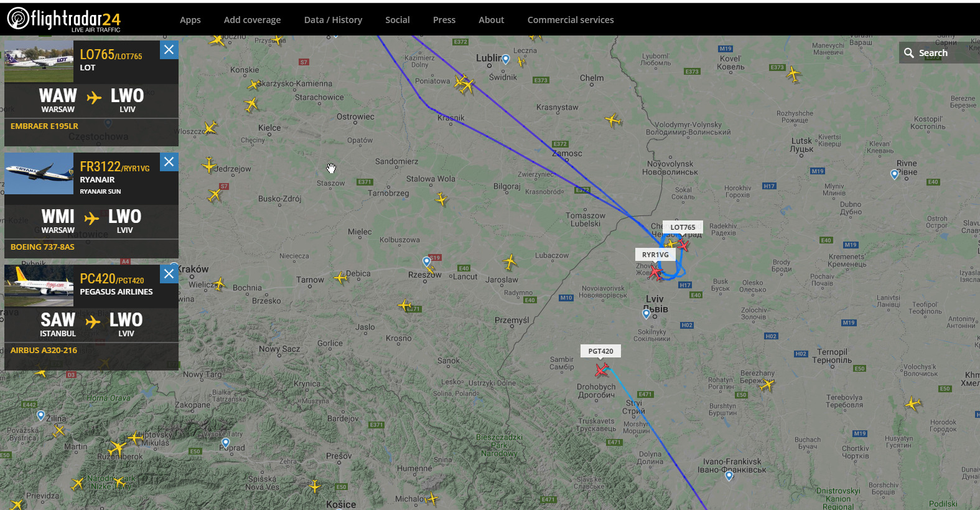Click the Lublin airport pin marker
Image resolution: width=980 pixels, height=510 pixels.
tap(506, 59)
